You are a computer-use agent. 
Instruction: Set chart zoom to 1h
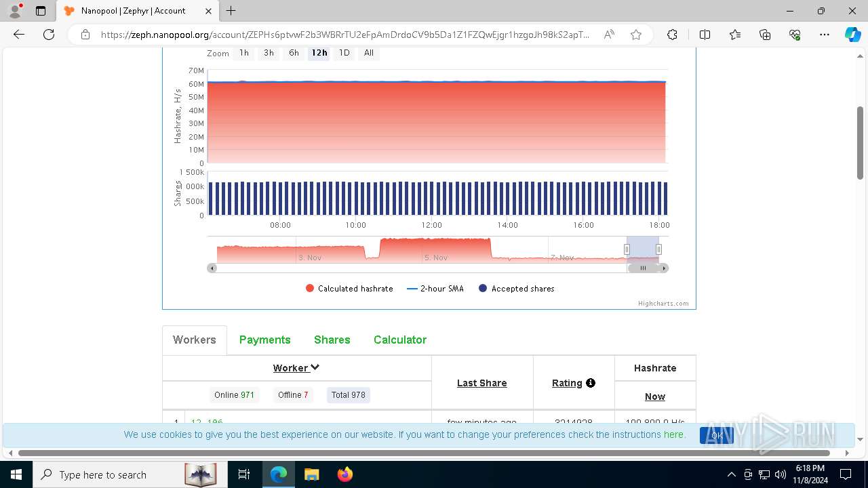pos(243,53)
